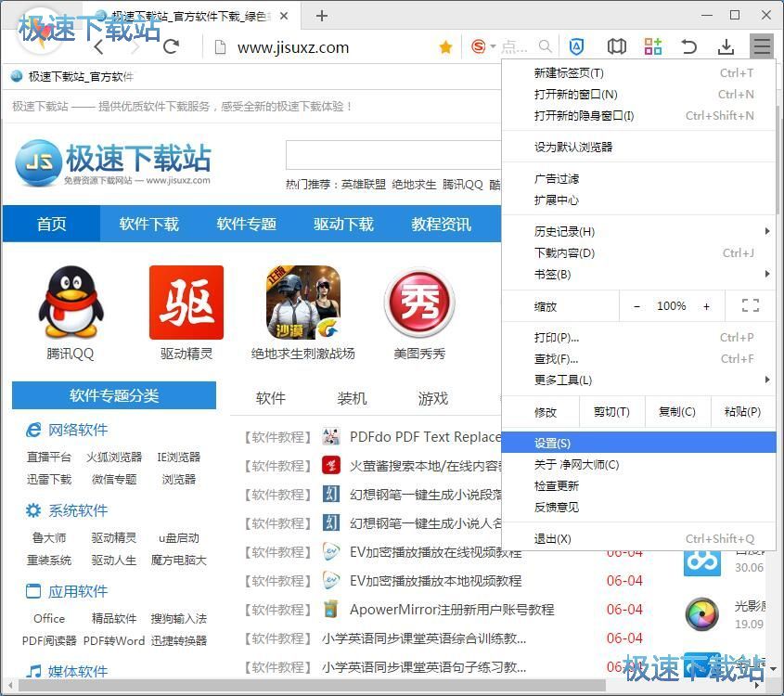Screen dimensions: 784x696
Task: Click the EV加密播放本地视频教程 icon
Action: [331, 581]
